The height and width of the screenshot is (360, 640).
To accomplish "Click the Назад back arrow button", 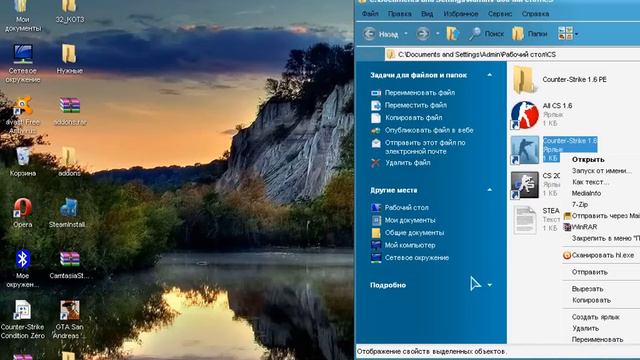I will pyautogui.click(x=380, y=34).
